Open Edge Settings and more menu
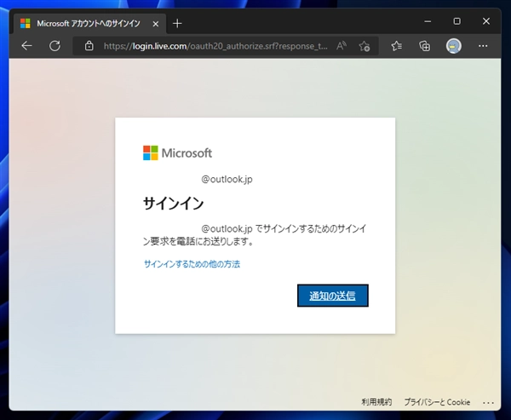 pos(483,46)
